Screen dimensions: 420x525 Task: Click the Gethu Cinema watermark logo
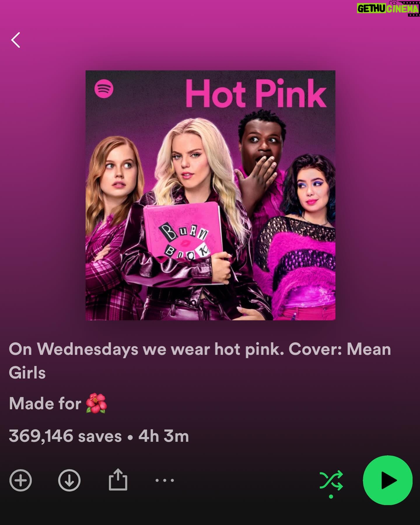click(x=388, y=8)
